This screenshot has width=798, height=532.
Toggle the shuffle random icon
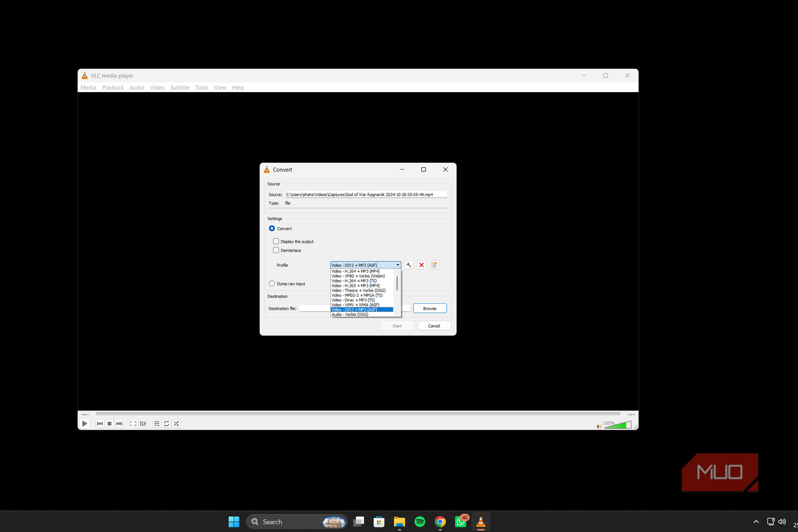tap(176, 424)
